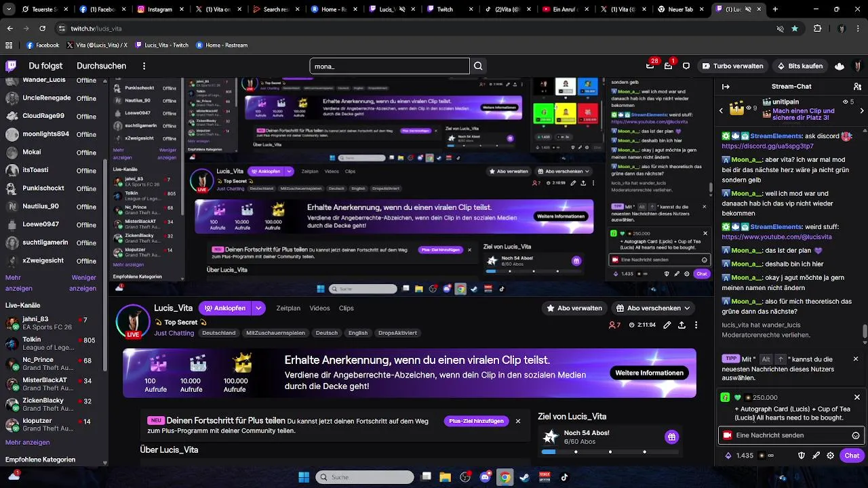The image size is (868, 488).
Task: Go to Durchsuchen navigation
Action: tap(102, 66)
